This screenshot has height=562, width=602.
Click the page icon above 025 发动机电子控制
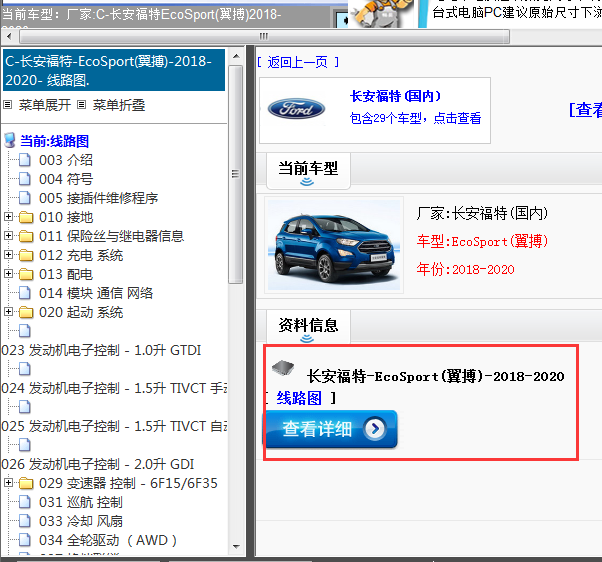point(25,407)
